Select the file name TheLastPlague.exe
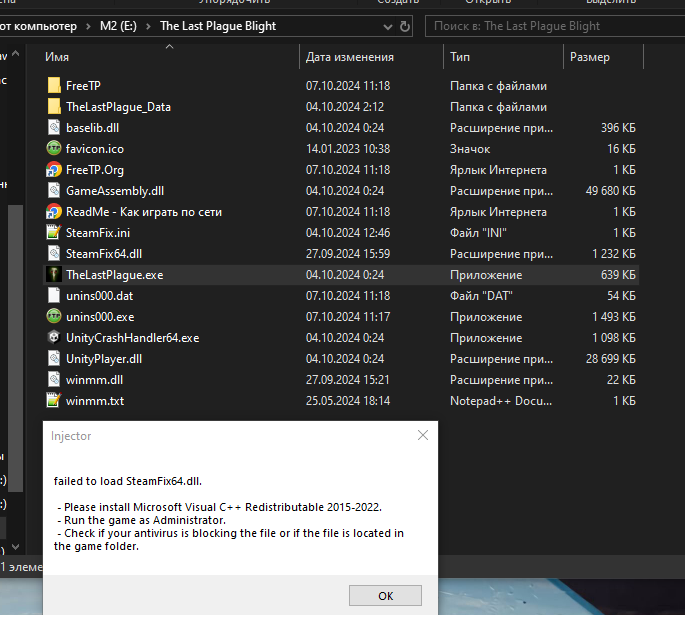Screen dimensions: 685x618 [114, 275]
